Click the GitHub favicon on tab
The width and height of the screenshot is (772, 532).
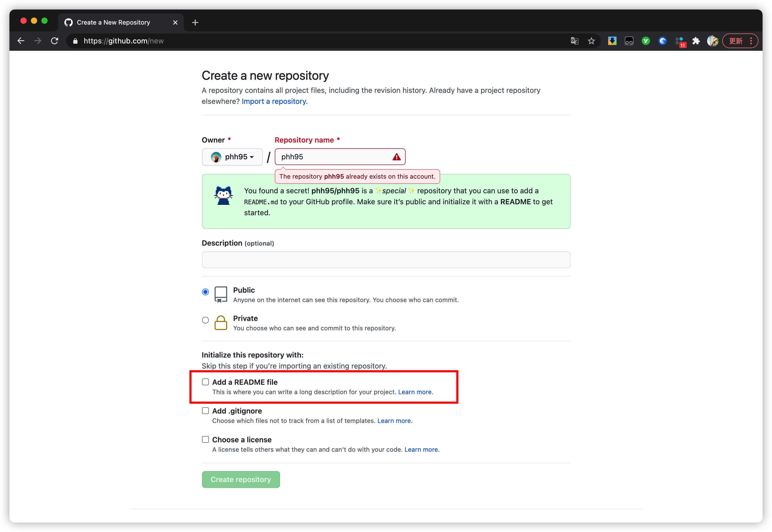[68, 22]
